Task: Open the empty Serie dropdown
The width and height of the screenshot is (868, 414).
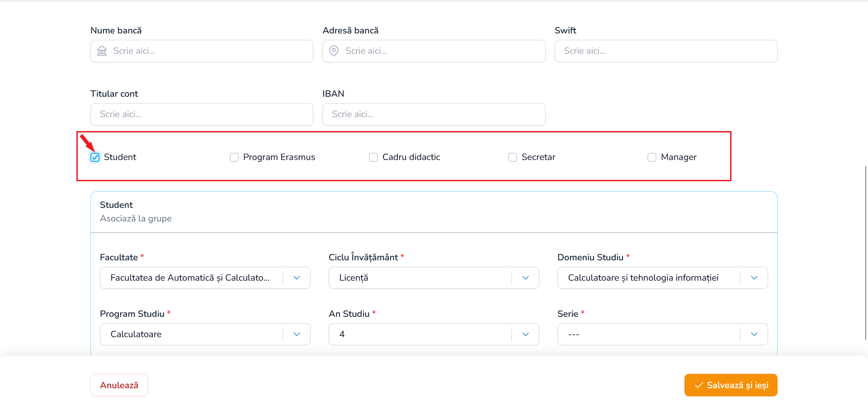Action: click(x=663, y=334)
